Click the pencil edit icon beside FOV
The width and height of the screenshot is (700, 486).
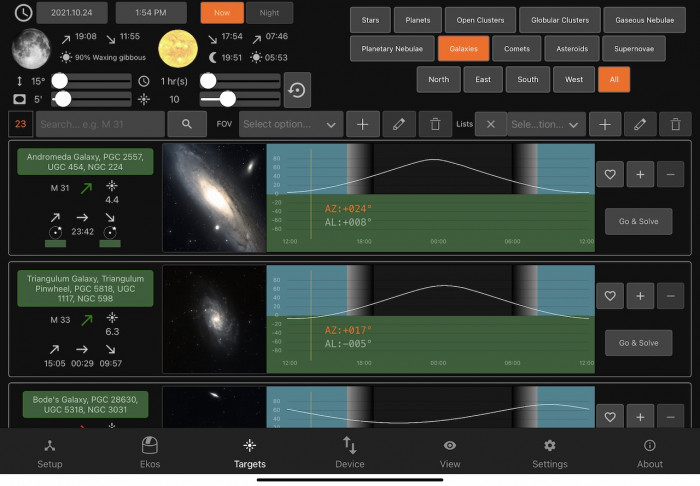(x=399, y=124)
